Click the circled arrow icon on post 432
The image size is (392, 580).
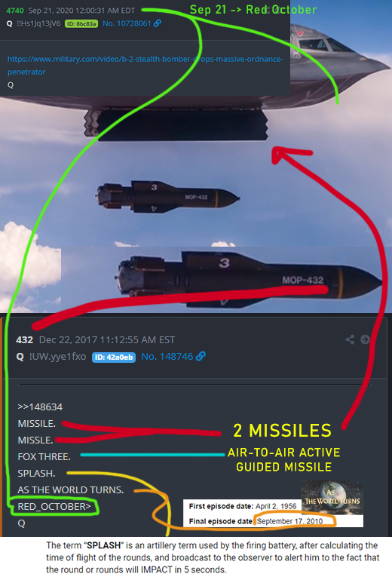tap(365, 339)
